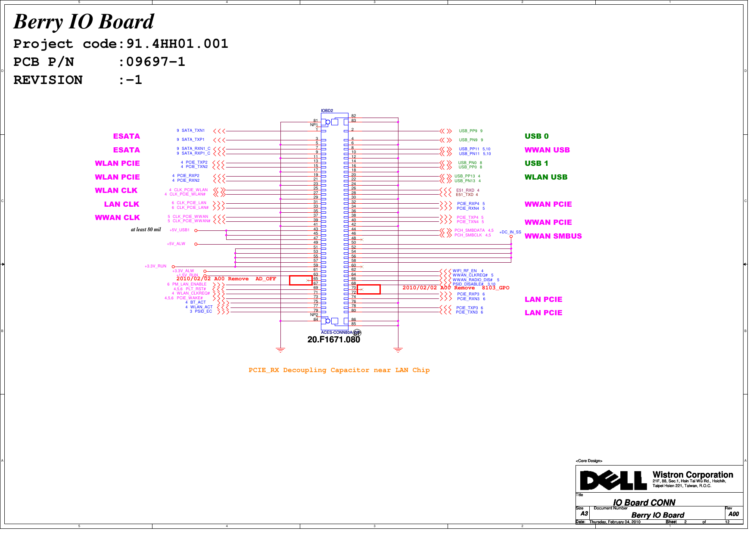Select the "PCB P/N :09697-1" line
The height and width of the screenshot is (534, 756).
pyautogui.click(x=99, y=62)
